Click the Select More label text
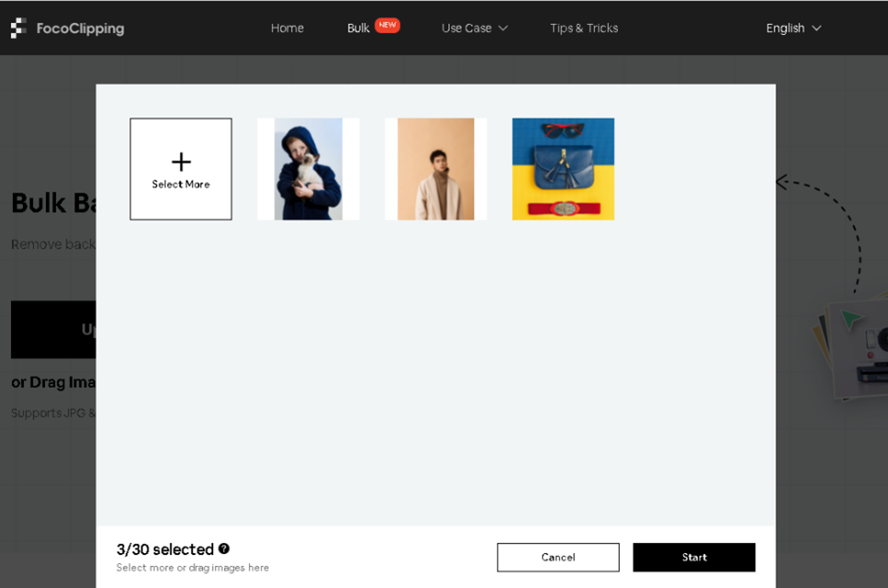888x588 pixels. [x=181, y=184]
